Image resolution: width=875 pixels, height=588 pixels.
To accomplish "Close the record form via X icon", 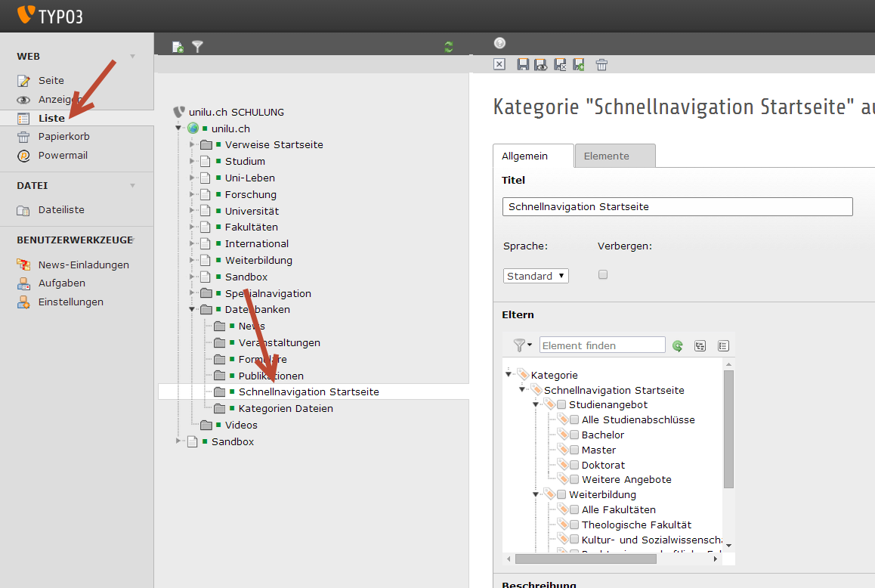I will coord(499,64).
